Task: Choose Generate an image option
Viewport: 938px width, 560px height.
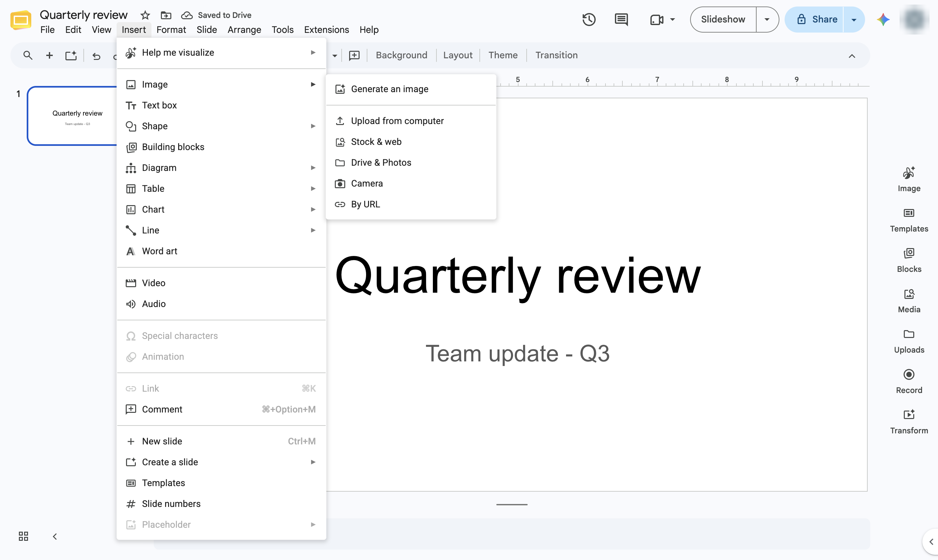Action: [411, 89]
